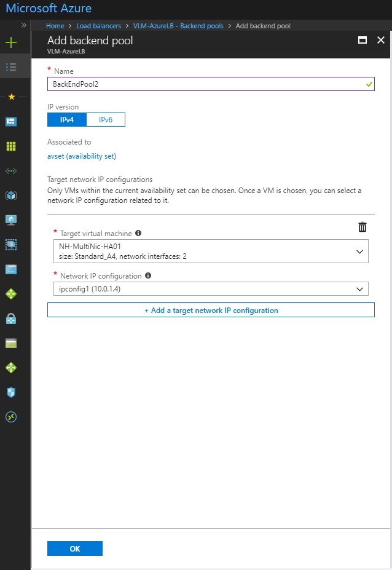Image resolution: width=392 pixels, height=570 pixels.
Task: Show info for Target virtual machine
Action: pyautogui.click(x=138, y=233)
